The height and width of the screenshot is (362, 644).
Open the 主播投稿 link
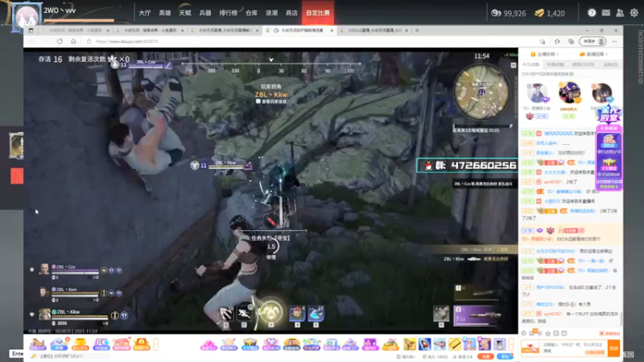(x=545, y=54)
